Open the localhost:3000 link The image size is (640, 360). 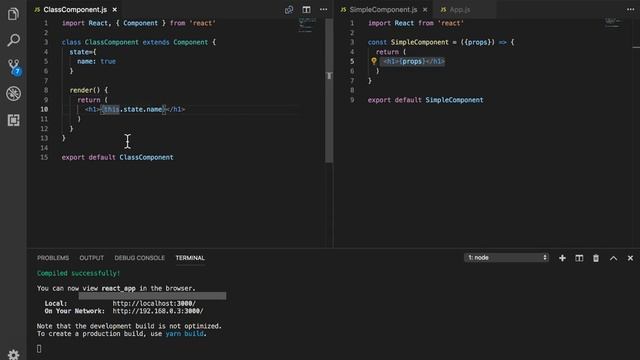pyautogui.click(x=154, y=303)
